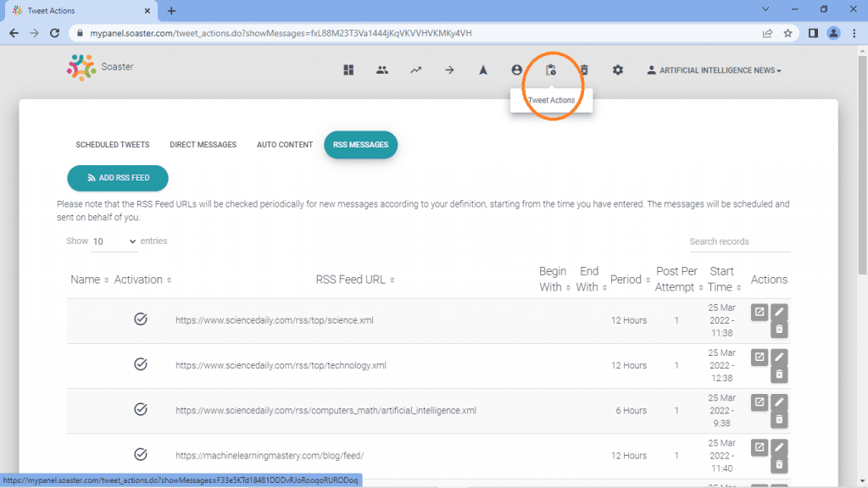868x488 pixels.
Task: Click the right arrow navigation icon
Action: click(x=449, y=70)
